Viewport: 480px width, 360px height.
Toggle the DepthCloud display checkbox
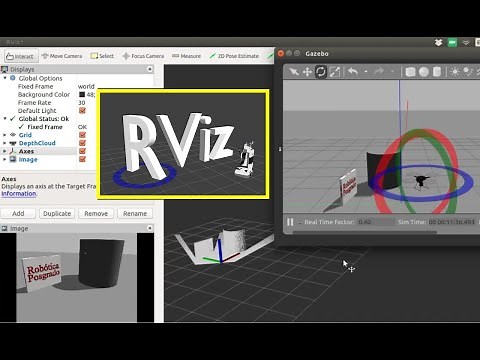point(82,143)
